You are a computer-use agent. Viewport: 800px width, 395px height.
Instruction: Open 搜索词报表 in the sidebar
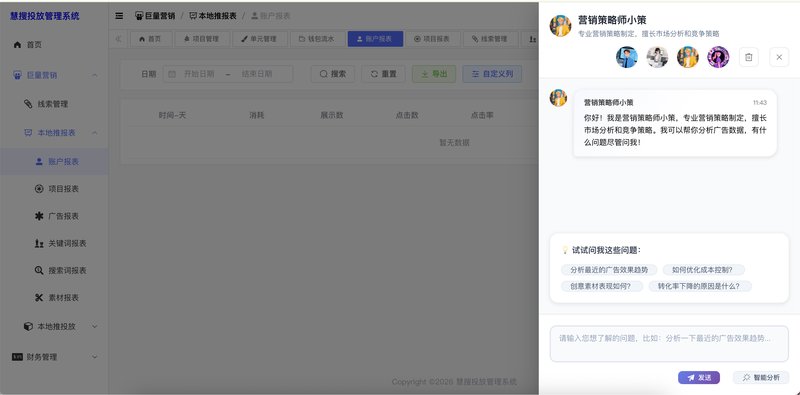point(61,270)
